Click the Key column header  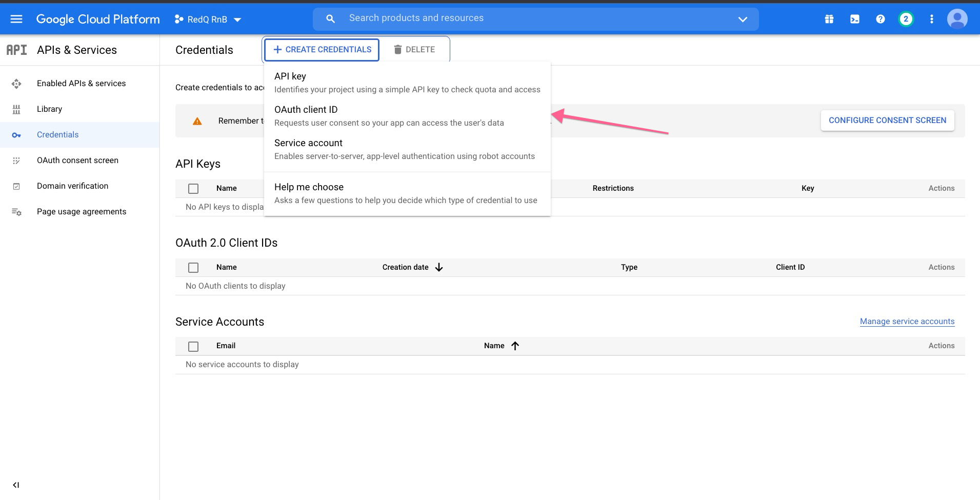pos(808,188)
